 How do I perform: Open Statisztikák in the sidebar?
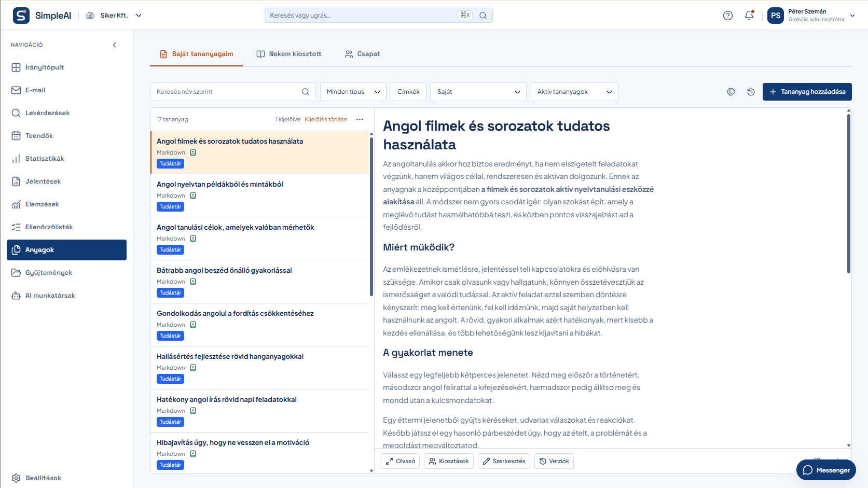coord(66,159)
